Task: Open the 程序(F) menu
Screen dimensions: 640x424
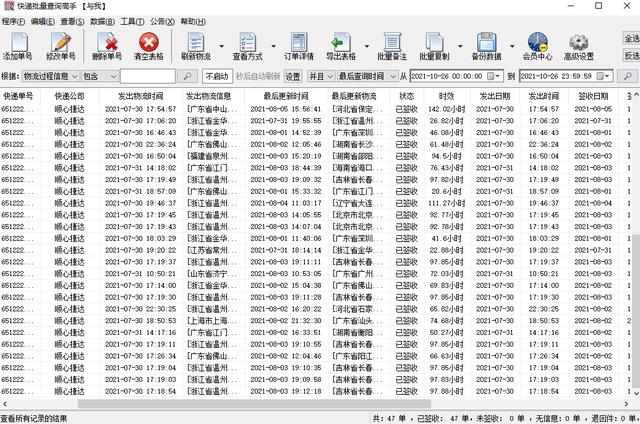Action: 13,22
